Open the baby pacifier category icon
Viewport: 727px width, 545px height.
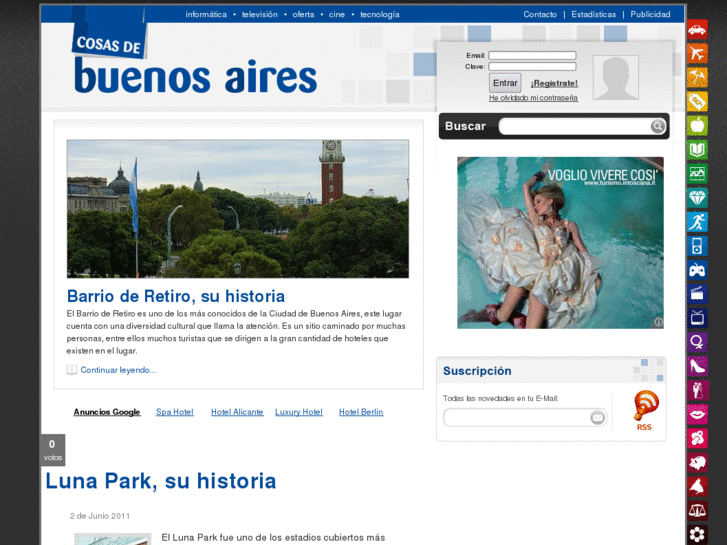click(697, 439)
